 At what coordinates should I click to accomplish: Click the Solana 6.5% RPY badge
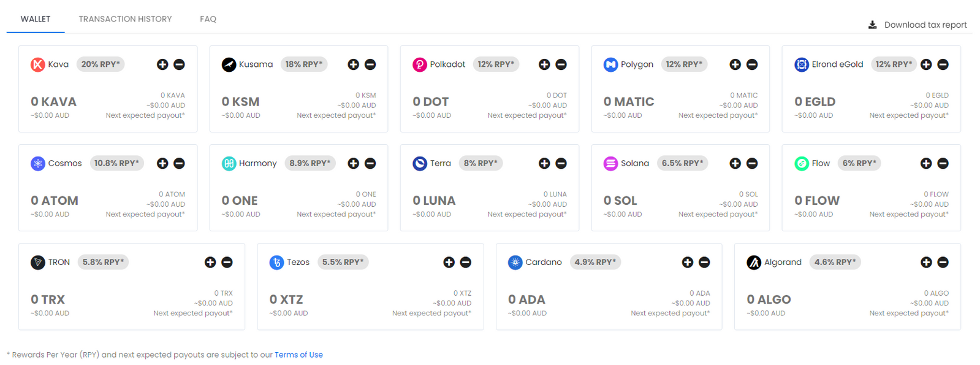coord(682,163)
